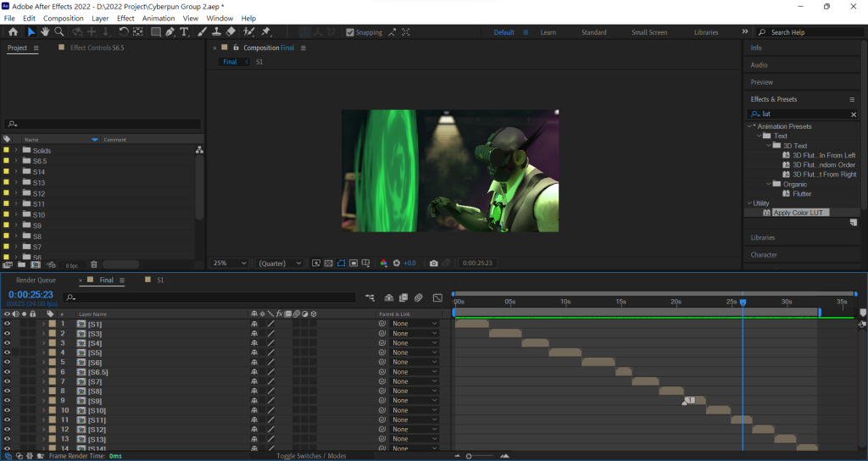
Task: Click the 8 bpc color depth button
Action: pyautogui.click(x=71, y=265)
